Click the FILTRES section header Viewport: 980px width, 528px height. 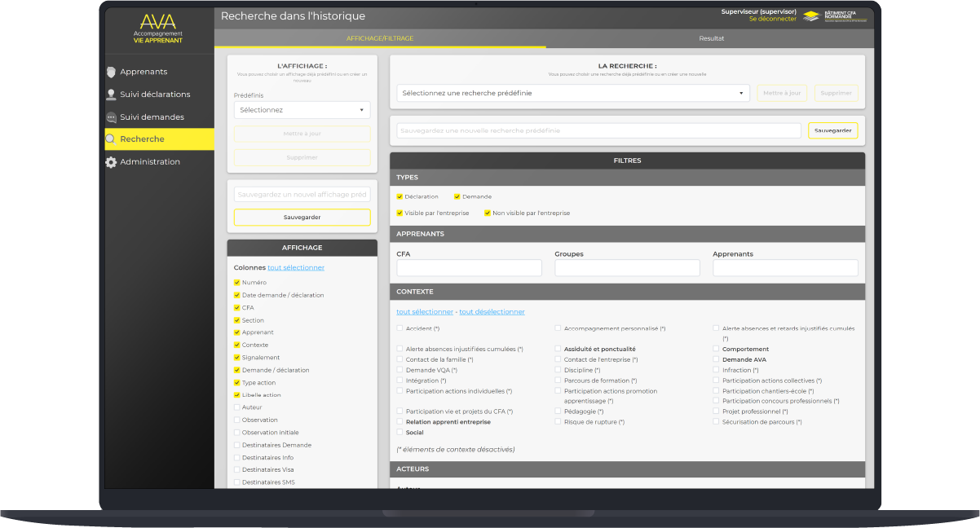click(x=627, y=161)
